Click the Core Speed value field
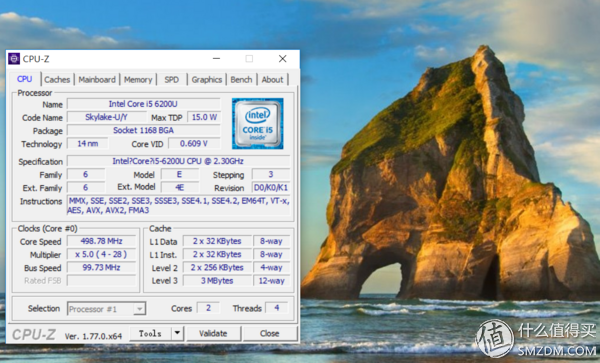Screen dimensions: 600x363 [101, 241]
